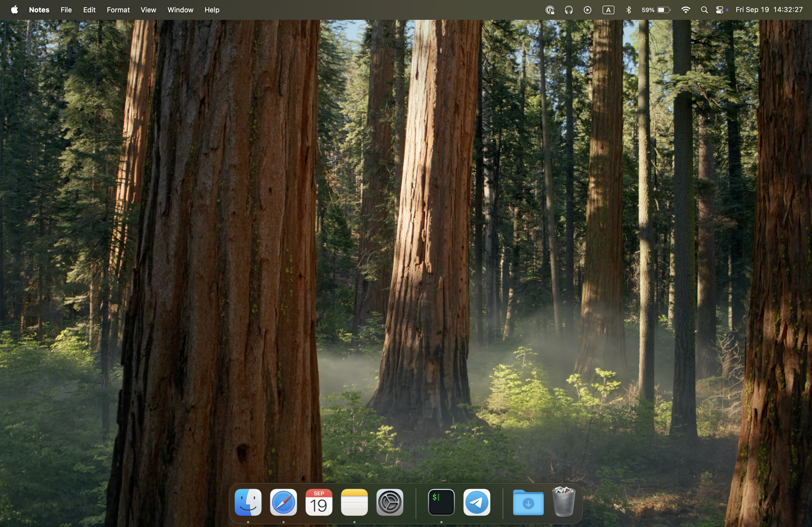The image size is (812, 527).
Task: Open Terminal from the Dock
Action: (x=441, y=503)
